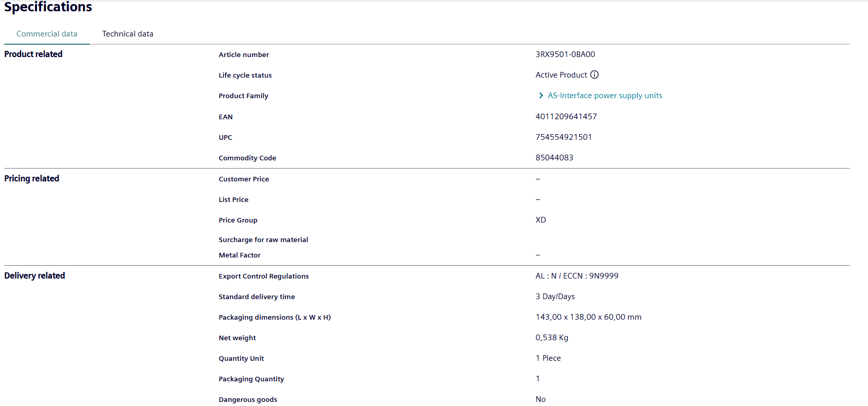Click the net weight value 0,538 Kg
This screenshot has width=868, height=406.
[552, 338]
